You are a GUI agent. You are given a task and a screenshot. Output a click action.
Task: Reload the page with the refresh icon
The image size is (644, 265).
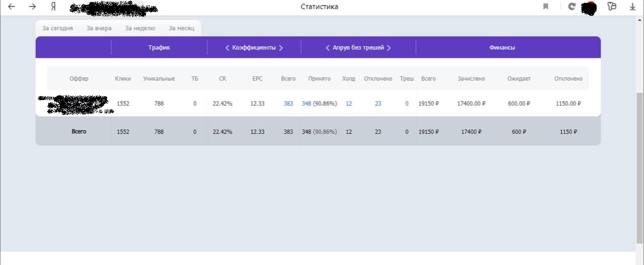(x=572, y=7)
